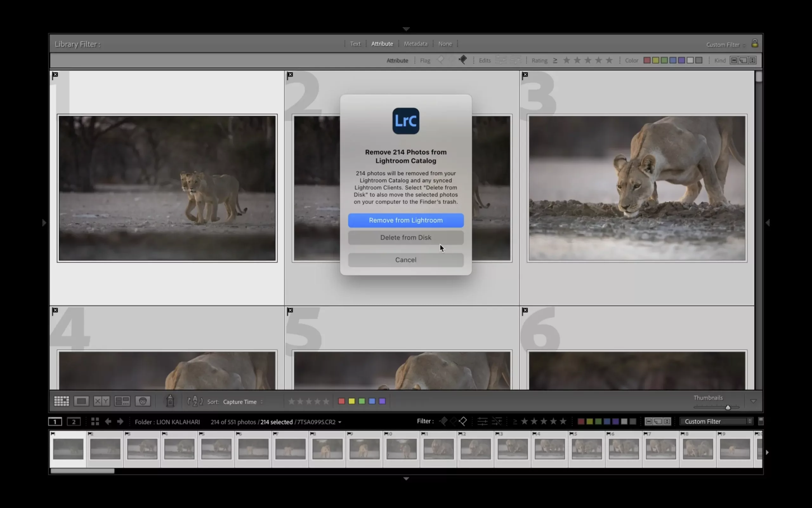Filter by rejected flag in Library Filter bar
Screen dimensions: 812x508
click(x=463, y=60)
